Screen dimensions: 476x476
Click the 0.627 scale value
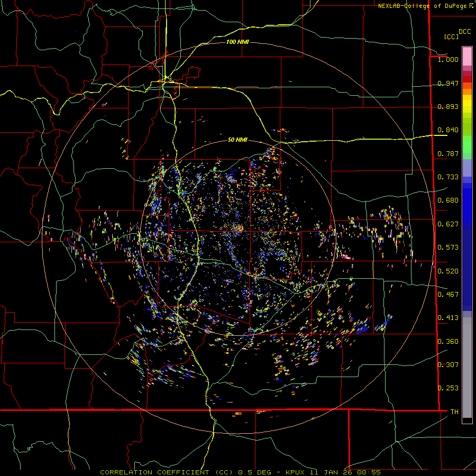click(448, 224)
